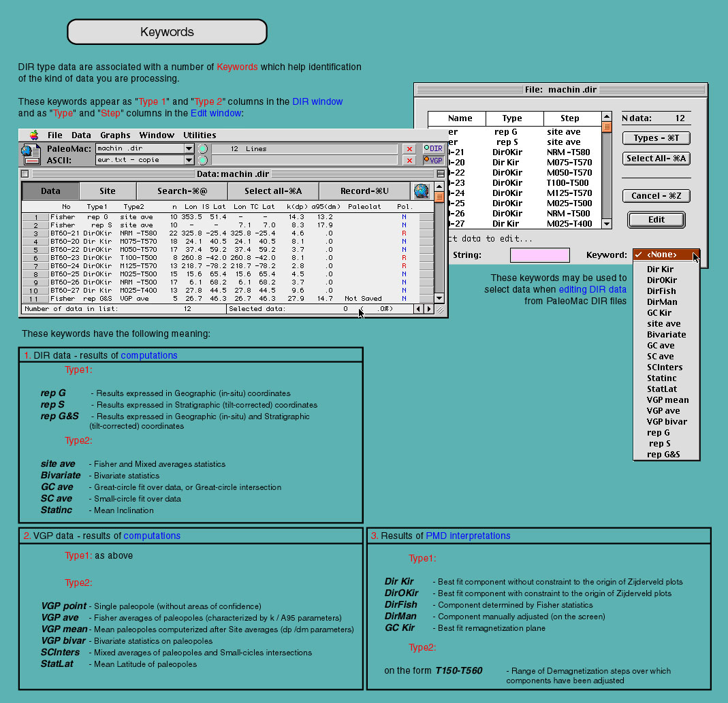
Task: Click the M125-T570 step in the File window list
Action: click(x=569, y=193)
